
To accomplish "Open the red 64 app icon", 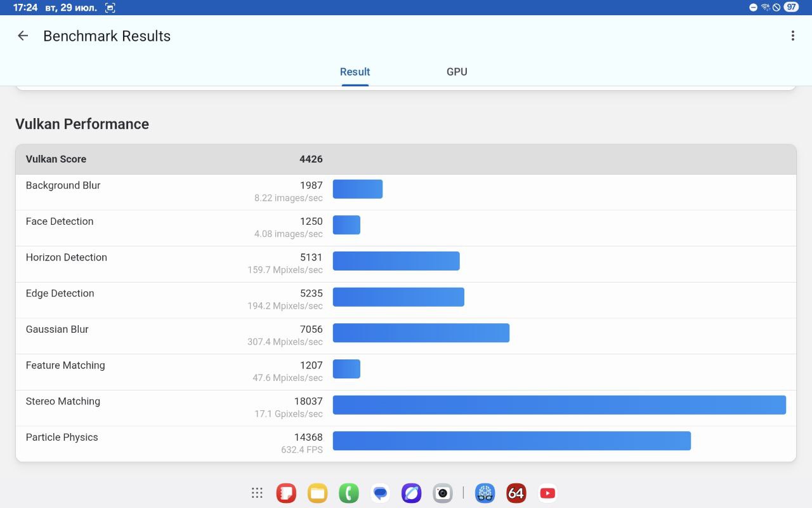I will (516, 493).
